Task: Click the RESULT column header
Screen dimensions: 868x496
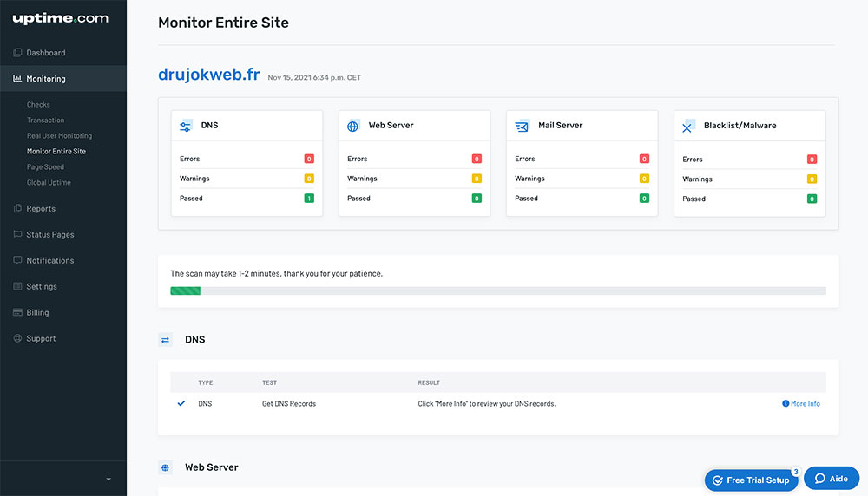Action: pos(429,382)
